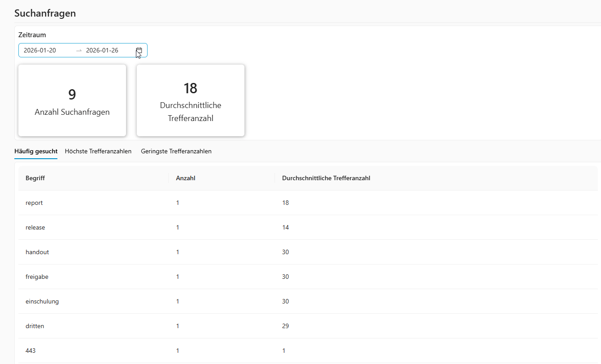Select the search term 'report'
Screen dimensions: 601x364
point(34,203)
